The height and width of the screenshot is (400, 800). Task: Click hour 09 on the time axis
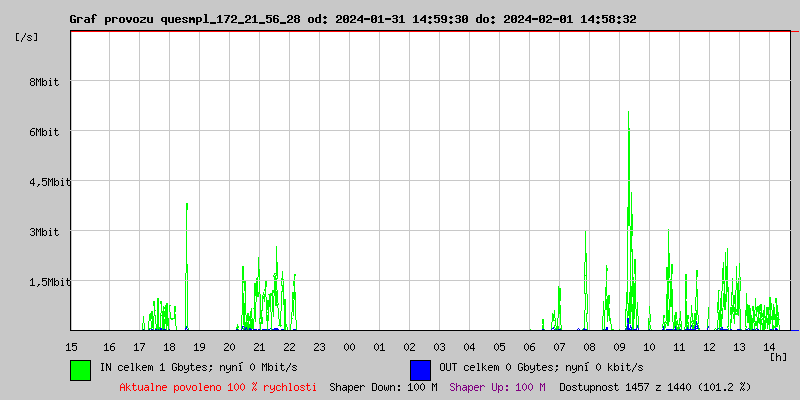click(x=619, y=346)
